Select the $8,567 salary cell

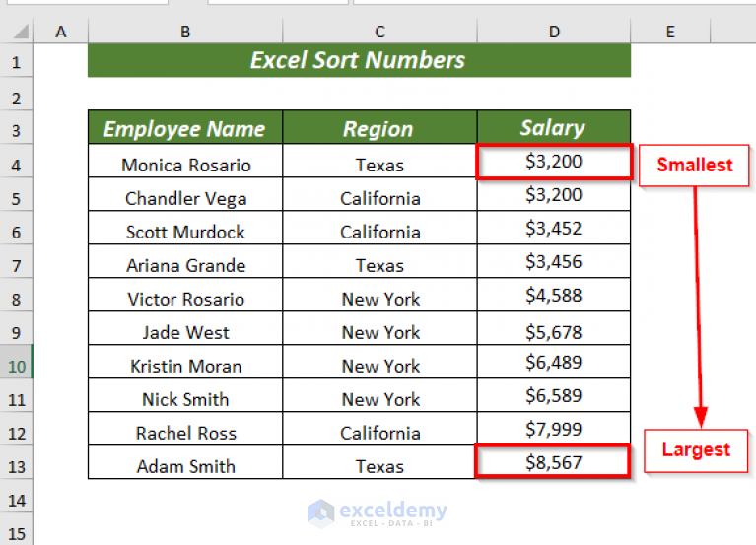tap(553, 462)
